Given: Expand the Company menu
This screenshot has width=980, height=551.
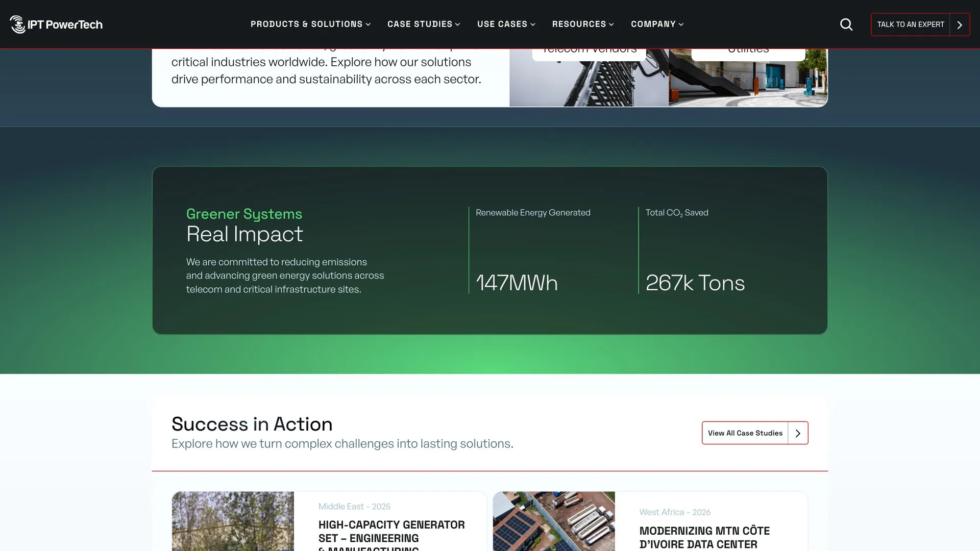Looking at the screenshot, I should (x=657, y=24).
